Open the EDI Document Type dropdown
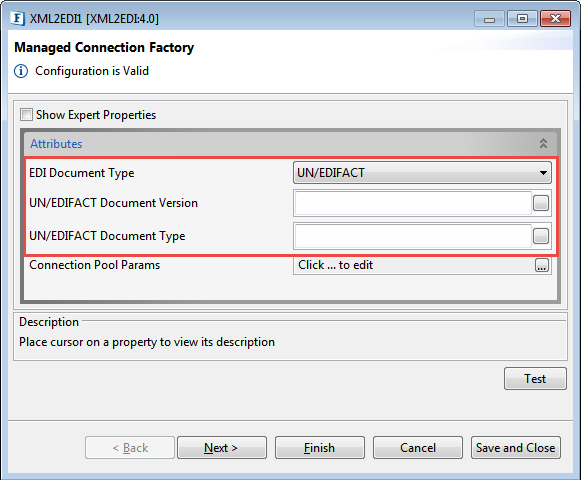This screenshot has height=480, width=581. [422, 173]
